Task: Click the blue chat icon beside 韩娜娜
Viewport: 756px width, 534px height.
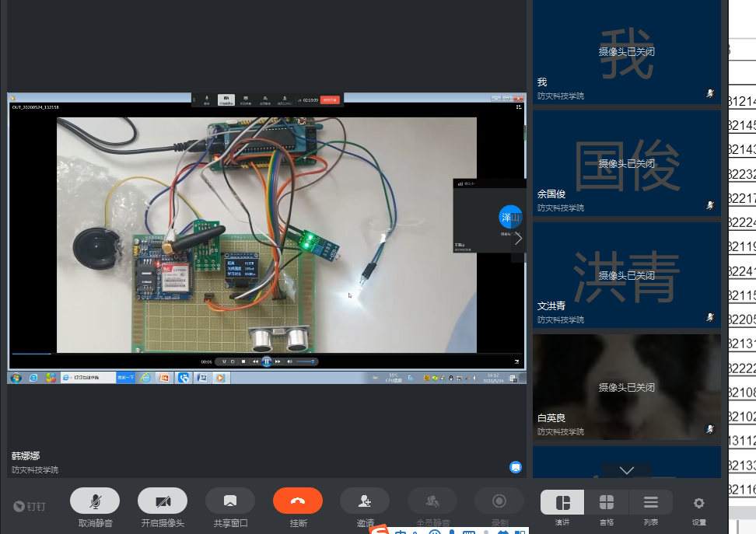Action: point(515,467)
